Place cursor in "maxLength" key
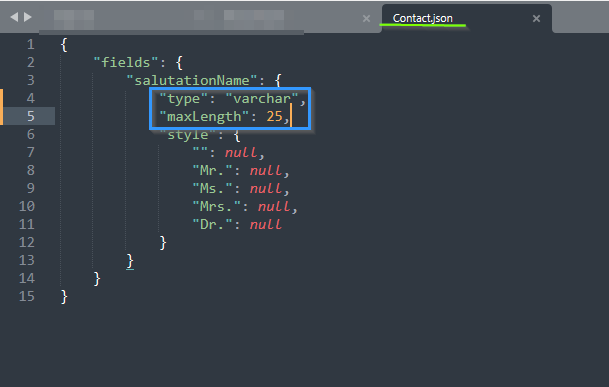 pyautogui.click(x=204, y=117)
